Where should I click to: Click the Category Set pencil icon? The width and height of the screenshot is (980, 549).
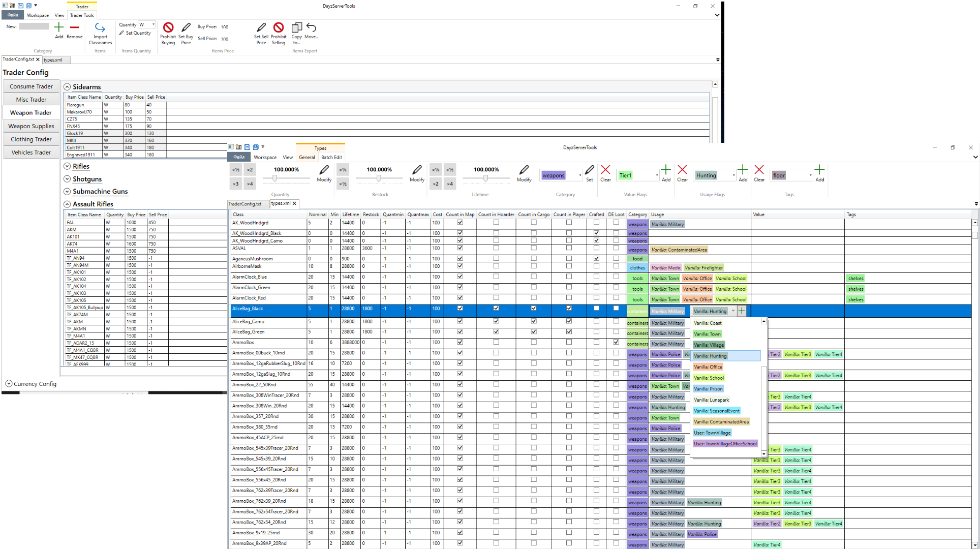pos(590,170)
